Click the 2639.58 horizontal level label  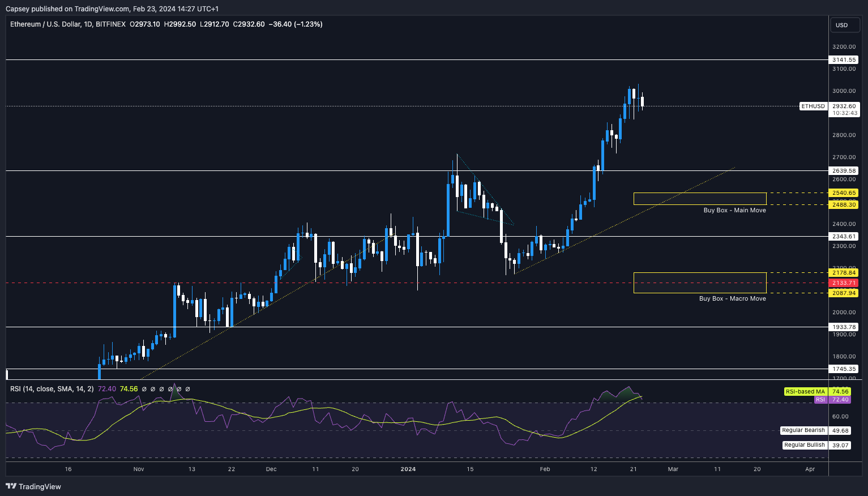pos(844,171)
